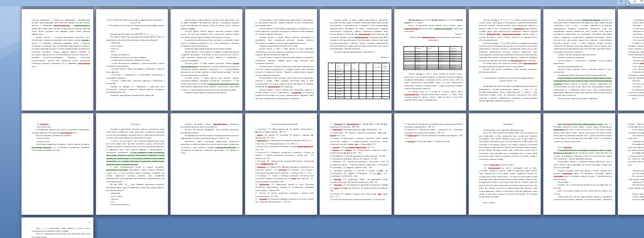Select the page containing Таблица 1

pos(355,59)
